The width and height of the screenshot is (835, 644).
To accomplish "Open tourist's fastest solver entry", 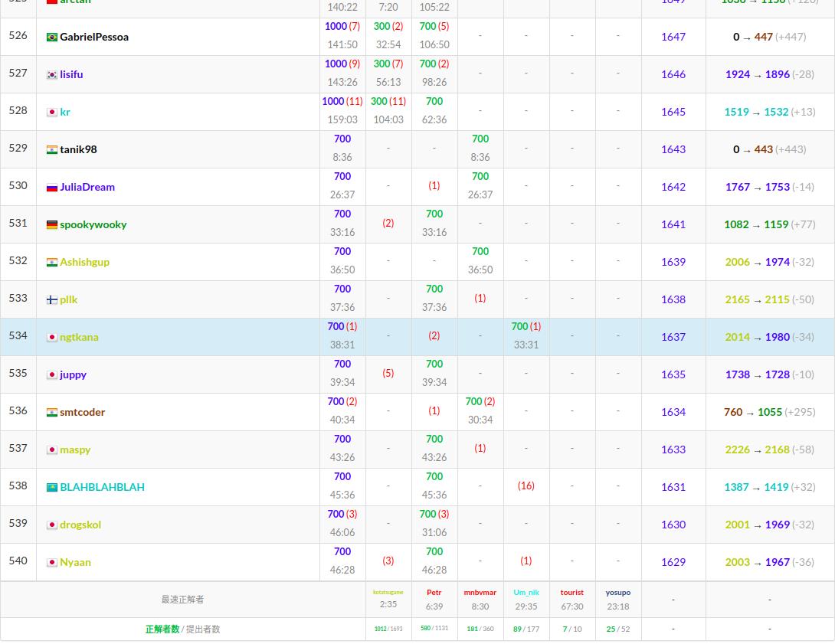I will (572, 593).
